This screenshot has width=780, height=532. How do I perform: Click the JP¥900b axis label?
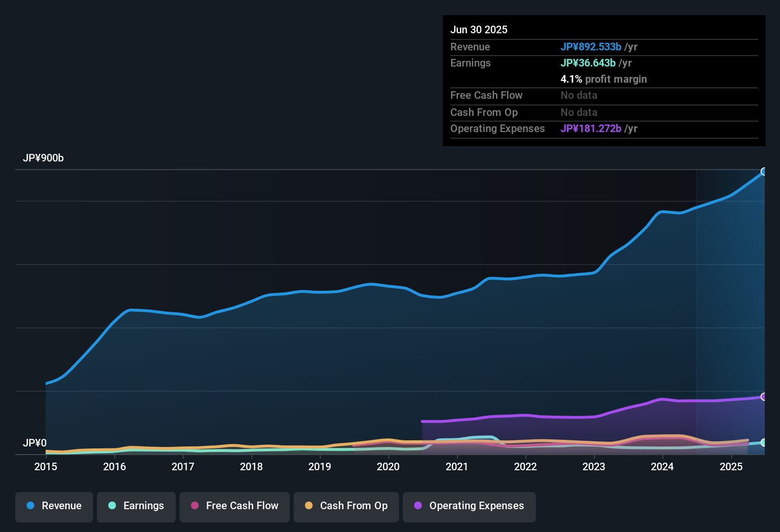coord(44,158)
